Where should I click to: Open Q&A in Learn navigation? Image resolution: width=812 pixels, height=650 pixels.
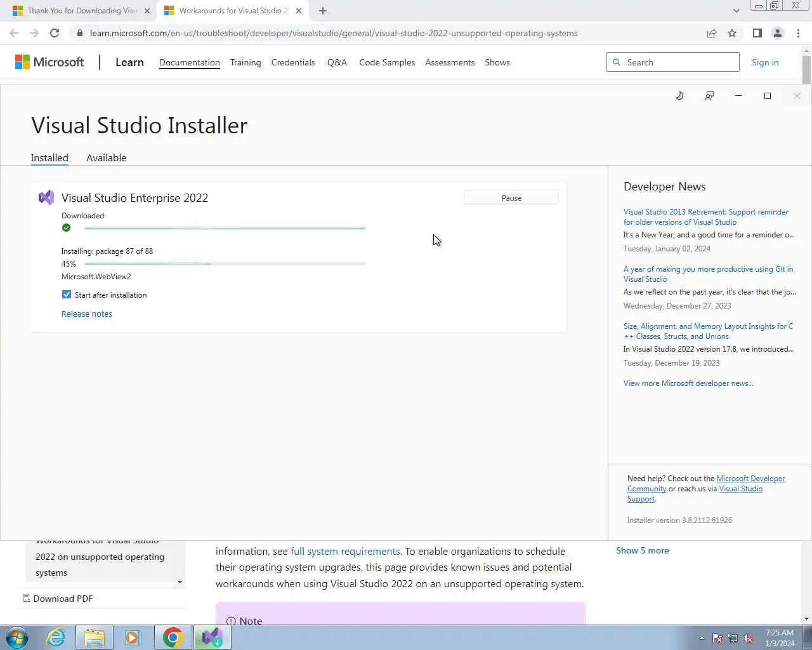[x=337, y=62]
